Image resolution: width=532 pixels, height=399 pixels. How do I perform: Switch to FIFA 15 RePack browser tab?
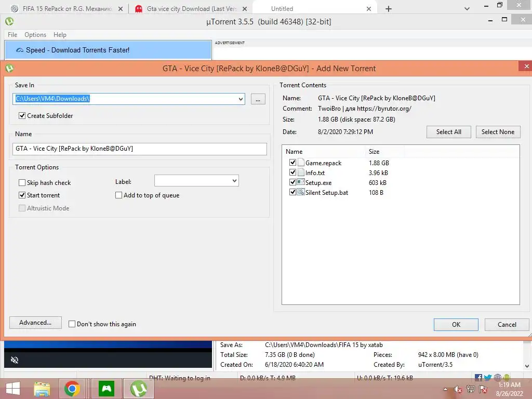click(x=67, y=9)
